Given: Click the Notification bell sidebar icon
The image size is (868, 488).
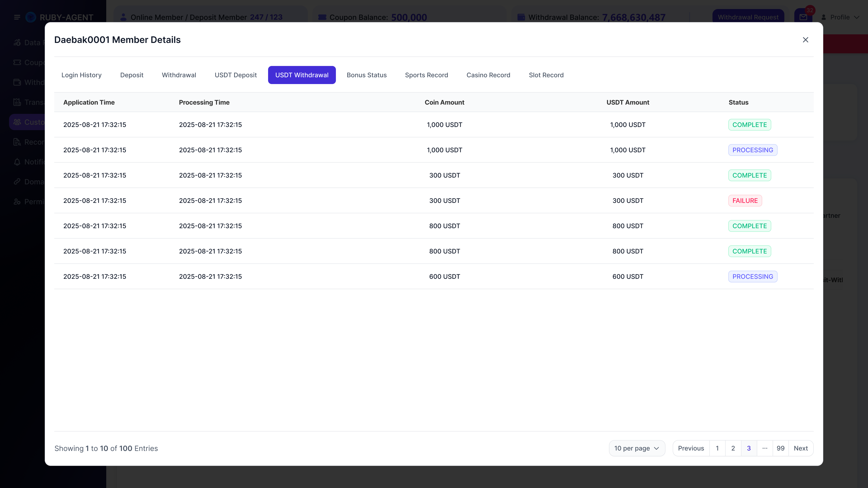Looking at the screenshot, I should 17,162.
